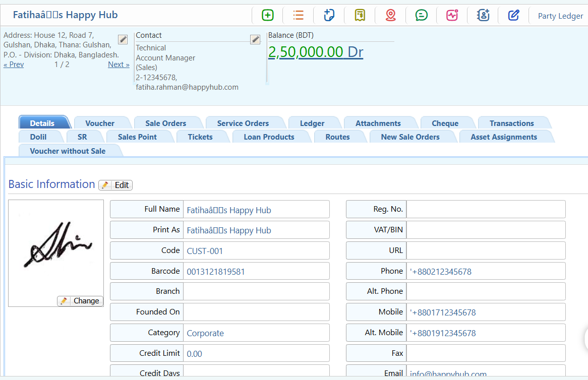
Task: Open the orange list icon
Action: click(x=298, y=15)
